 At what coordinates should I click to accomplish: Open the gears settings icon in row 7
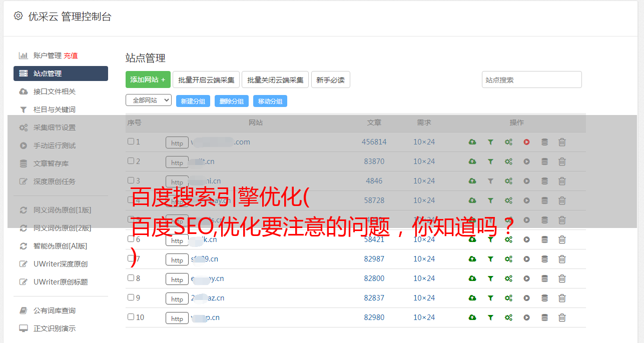(508, 259)
